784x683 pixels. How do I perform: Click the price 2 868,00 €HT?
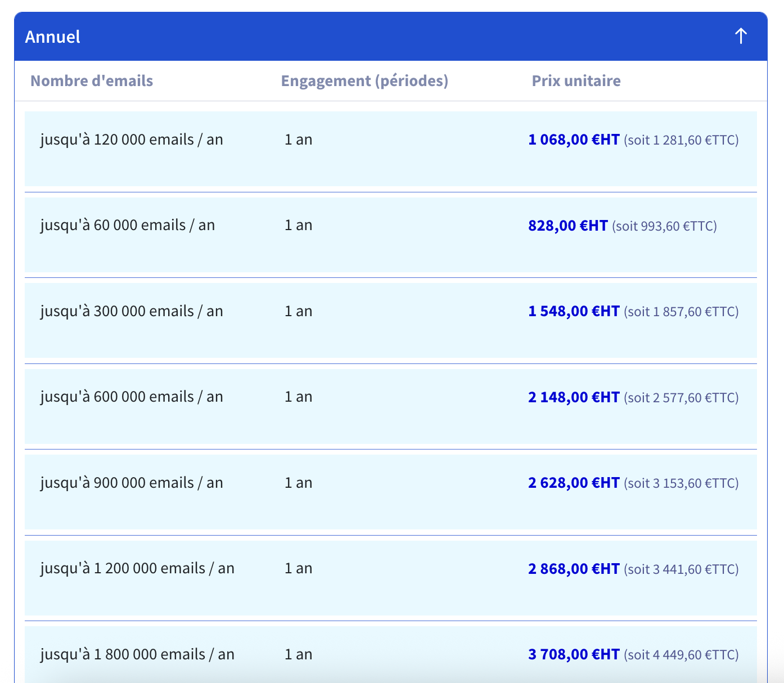pyautogui.click(x=574, y=569)
